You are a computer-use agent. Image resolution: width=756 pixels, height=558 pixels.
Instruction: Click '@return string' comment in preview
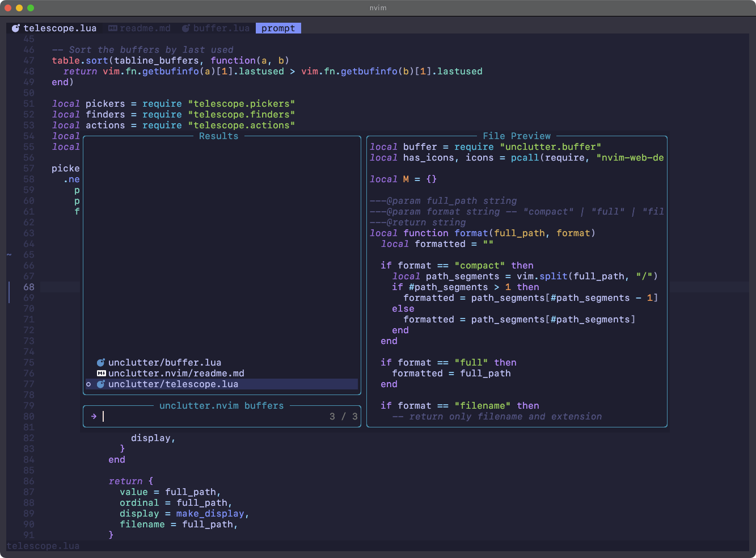[417, 223]
